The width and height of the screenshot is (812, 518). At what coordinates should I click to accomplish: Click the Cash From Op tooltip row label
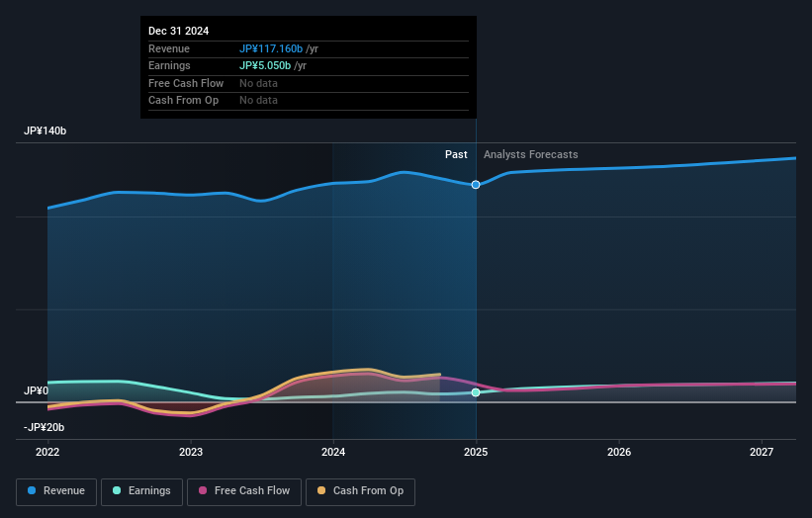click(183, 101)
